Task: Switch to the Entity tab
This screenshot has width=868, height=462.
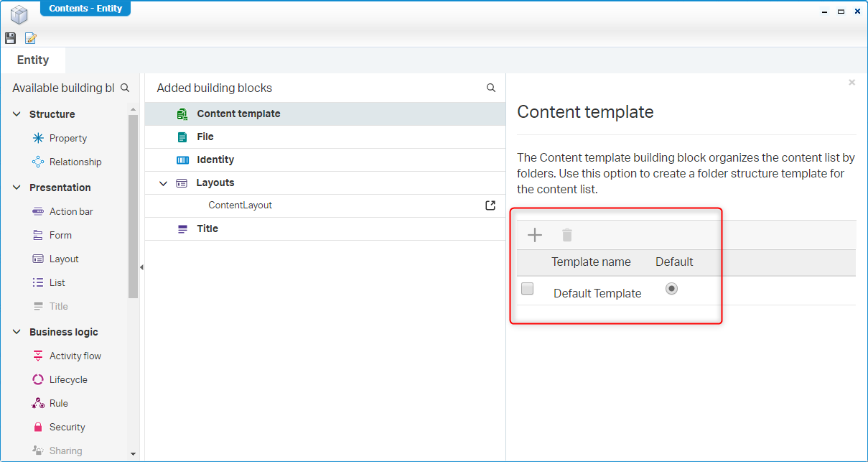Action: tap(33, 60)
